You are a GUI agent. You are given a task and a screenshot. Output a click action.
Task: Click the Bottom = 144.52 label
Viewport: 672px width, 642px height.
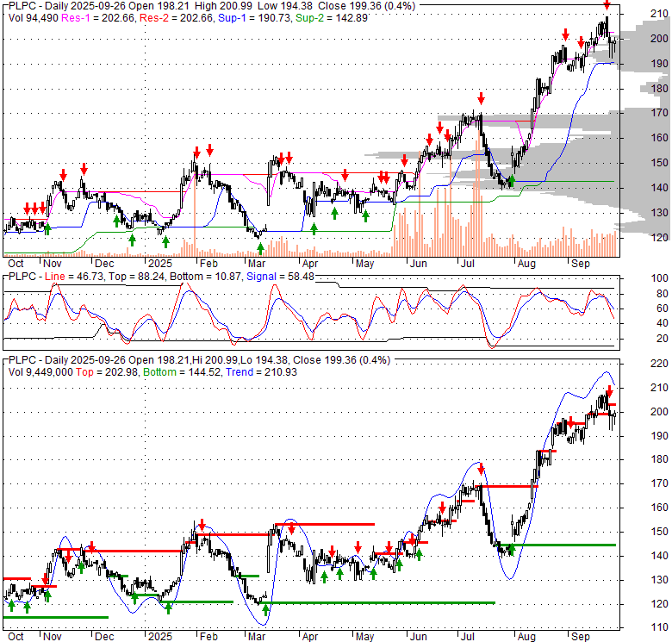(182, 372)
